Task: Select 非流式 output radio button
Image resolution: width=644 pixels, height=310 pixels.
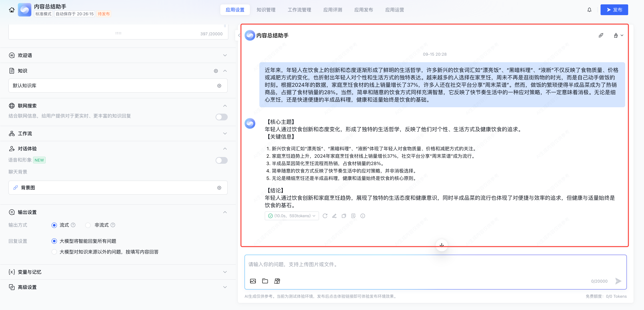Action: [x=88, y=225]
